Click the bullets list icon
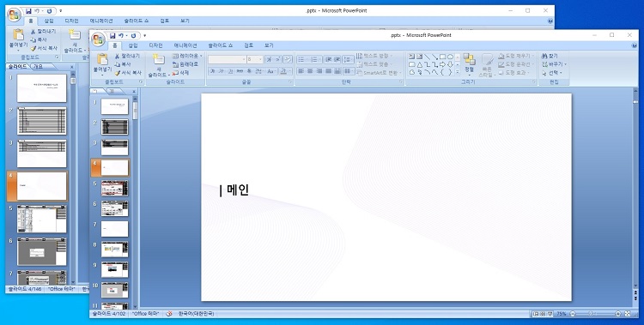Image resolution: width=644 pixels, height=325 pixels. tap(302, 59)
